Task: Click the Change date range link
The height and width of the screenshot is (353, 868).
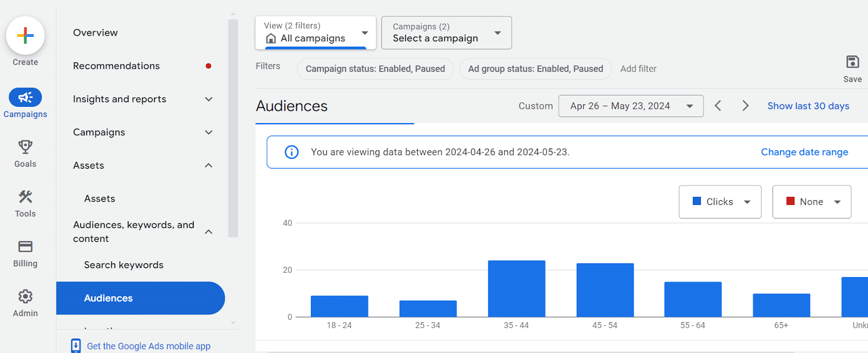Action: tap(804, 152)
